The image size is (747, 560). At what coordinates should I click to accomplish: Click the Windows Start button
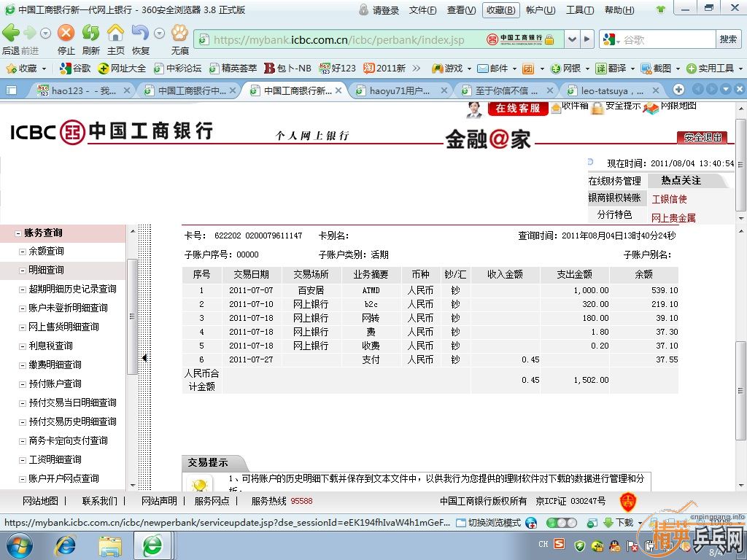(20, 545)
